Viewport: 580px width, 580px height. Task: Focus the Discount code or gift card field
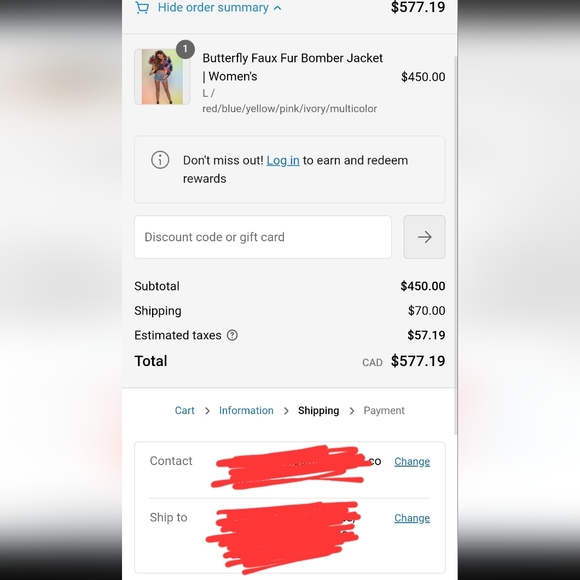coord(263,237)
